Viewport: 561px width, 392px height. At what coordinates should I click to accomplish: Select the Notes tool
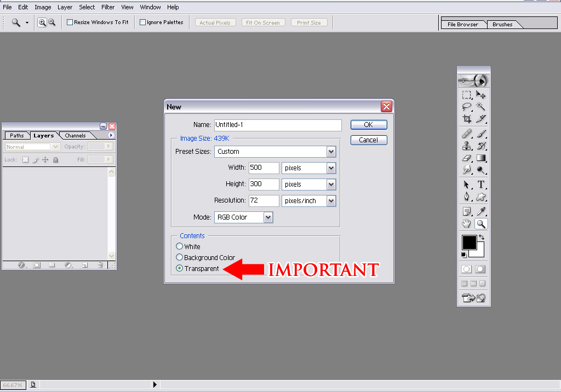tap(467, 212)
